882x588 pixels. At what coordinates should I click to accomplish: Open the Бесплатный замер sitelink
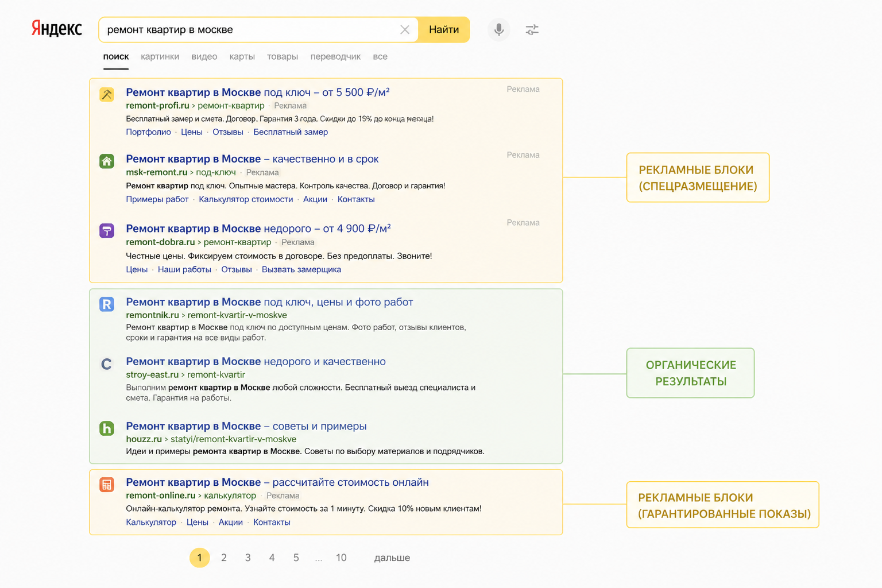pos(291,132)
